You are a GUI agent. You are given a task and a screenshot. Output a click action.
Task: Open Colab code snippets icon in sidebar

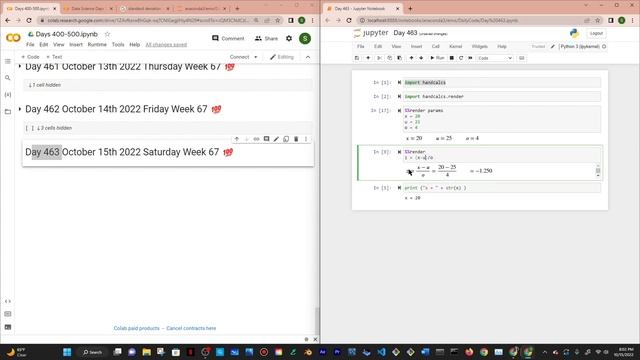tap(8, 301)
